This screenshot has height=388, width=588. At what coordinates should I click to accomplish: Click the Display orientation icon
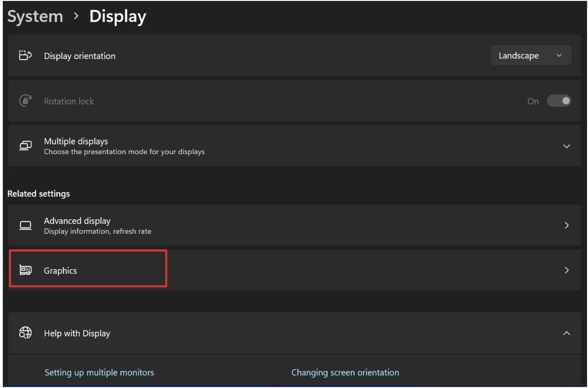25,55
